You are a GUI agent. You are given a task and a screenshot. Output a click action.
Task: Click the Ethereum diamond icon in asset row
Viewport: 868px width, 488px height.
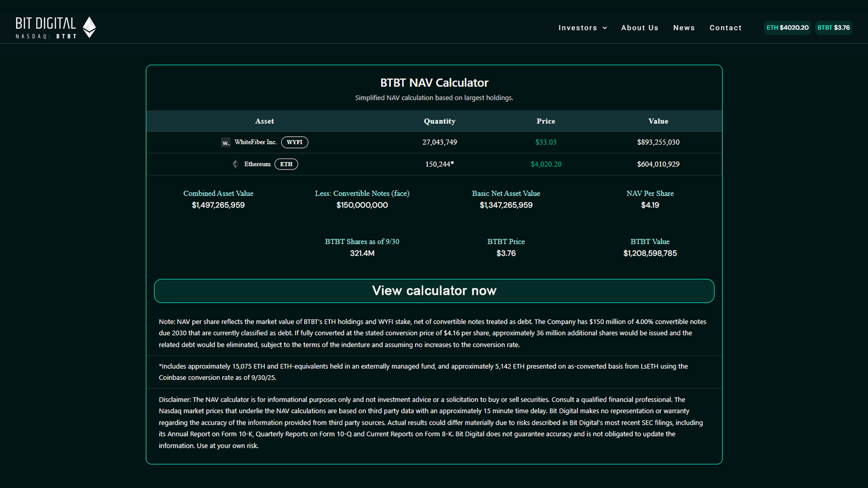[x=236, y=164]
